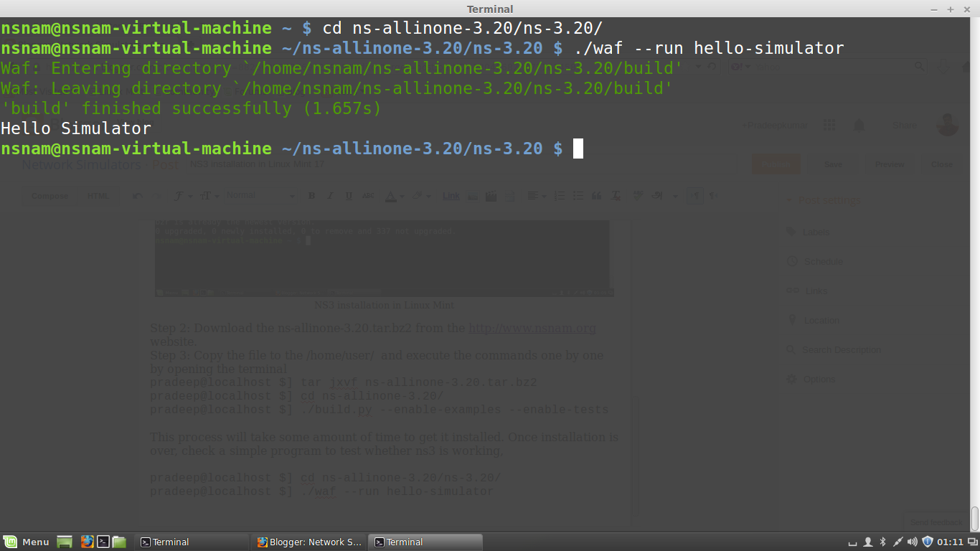This screenshot has height=551, width=980.
Task: Click Options in the Post settings sidebar
Action: pos(819,379)
